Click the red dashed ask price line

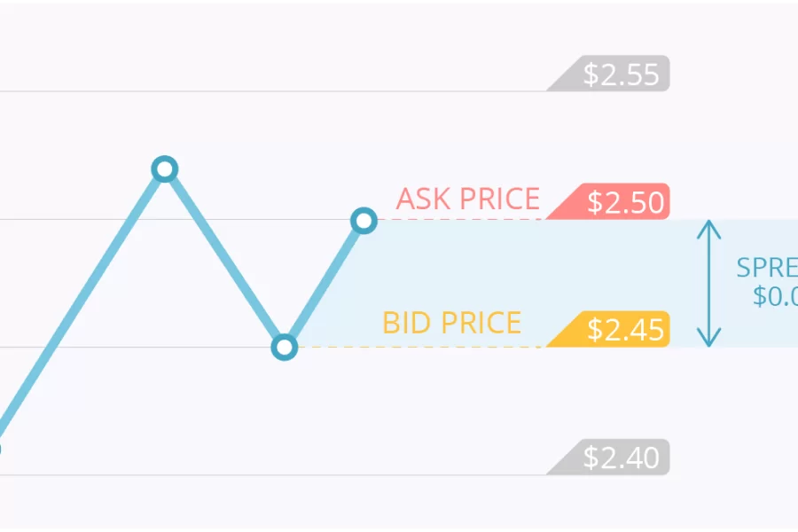click(460, 219)
